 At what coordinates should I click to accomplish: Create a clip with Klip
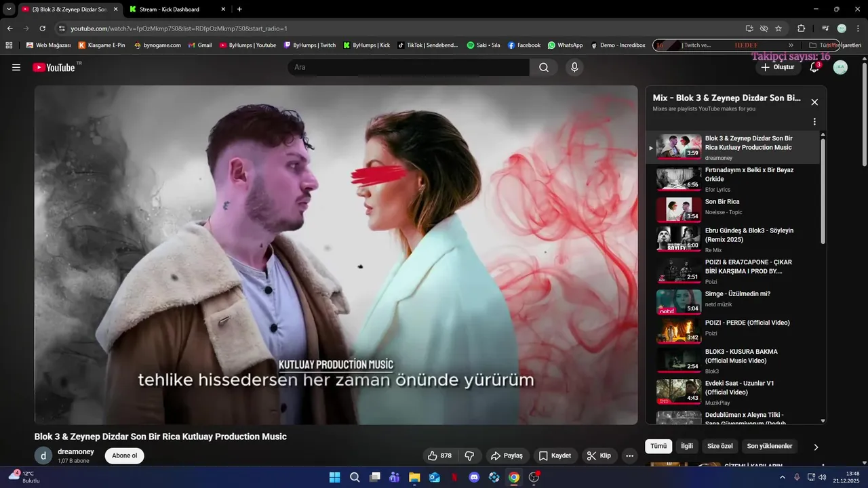coord(599,455)
